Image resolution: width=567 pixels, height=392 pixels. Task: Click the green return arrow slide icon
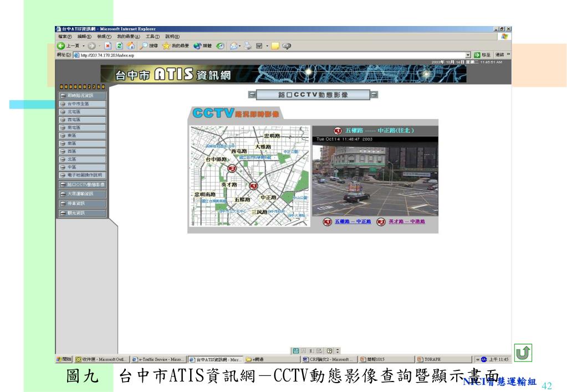[522, 351]
